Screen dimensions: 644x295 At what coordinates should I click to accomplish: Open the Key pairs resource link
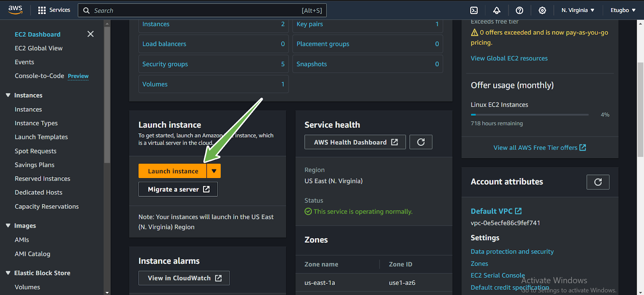pos(310,24)
